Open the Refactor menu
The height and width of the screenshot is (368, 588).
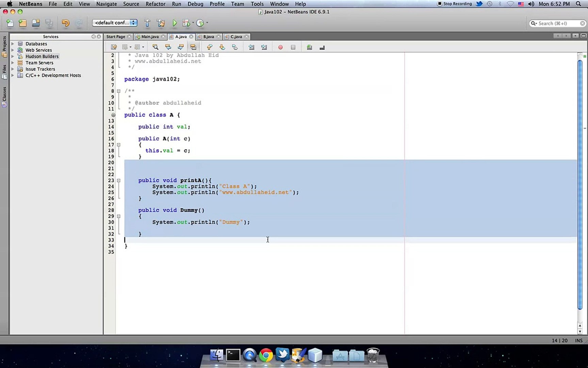coord(155,4)
